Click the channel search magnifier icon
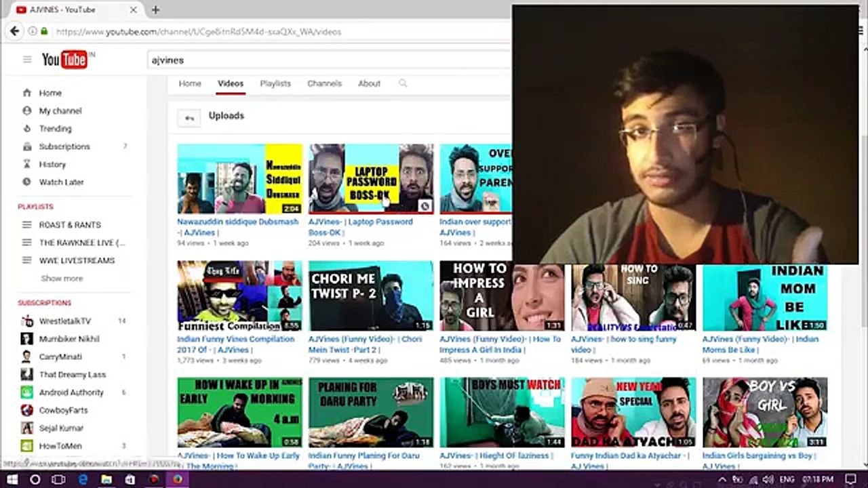Image resolution: width=868 pixels, height=488 pixels. pos(403,83)
